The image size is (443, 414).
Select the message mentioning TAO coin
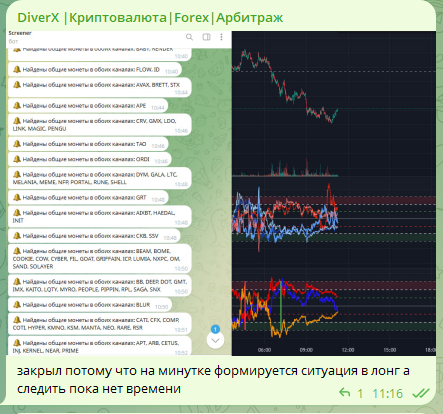click(88, 144)
